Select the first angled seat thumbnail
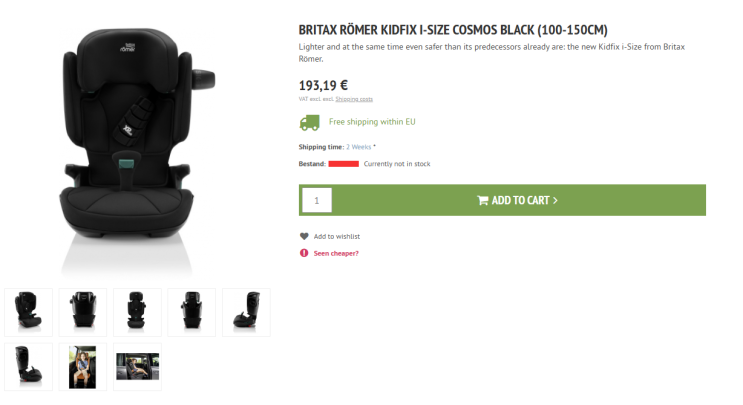 (x=28, y=312)
